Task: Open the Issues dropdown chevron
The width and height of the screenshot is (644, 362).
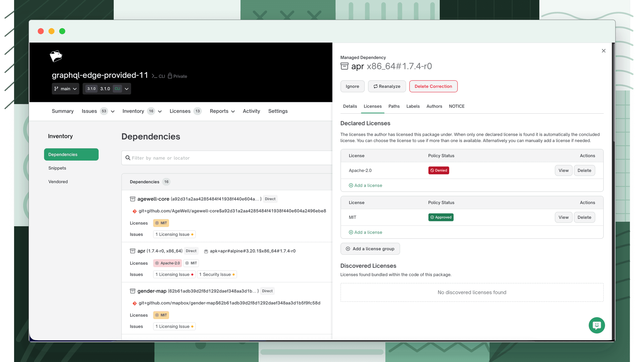Action: click(113, 112)
